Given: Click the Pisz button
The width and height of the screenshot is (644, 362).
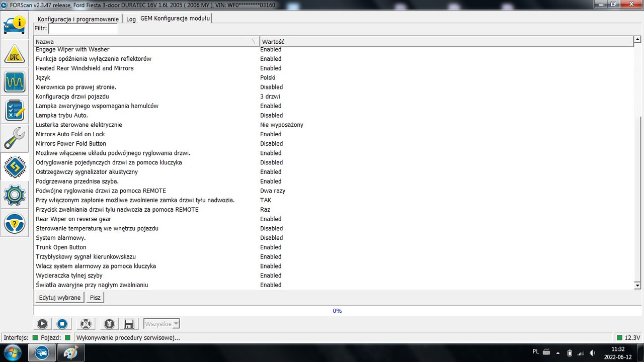Looking at the screenshot, I should (x=95, y=298).
